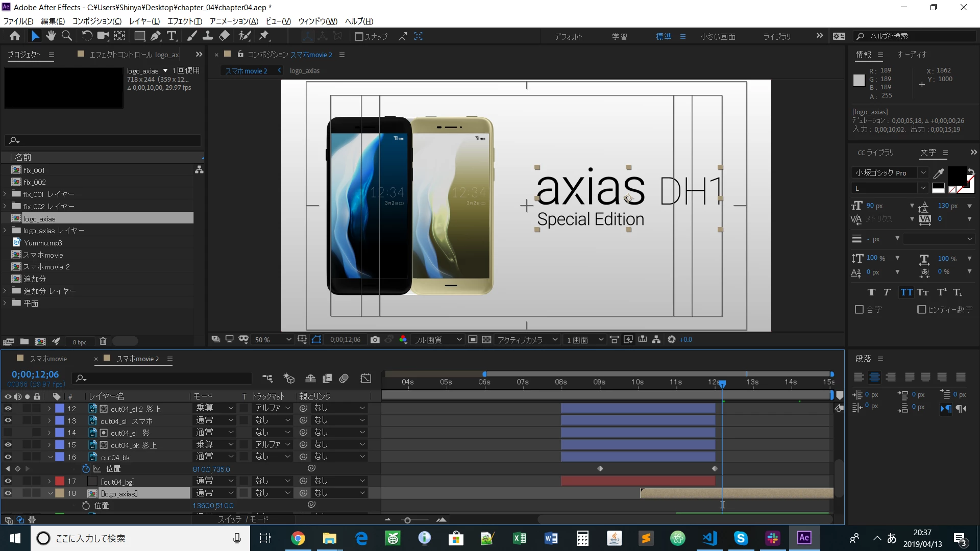Click the eyedropper in Character panel
980x551 pixels.
coord(938,173)
